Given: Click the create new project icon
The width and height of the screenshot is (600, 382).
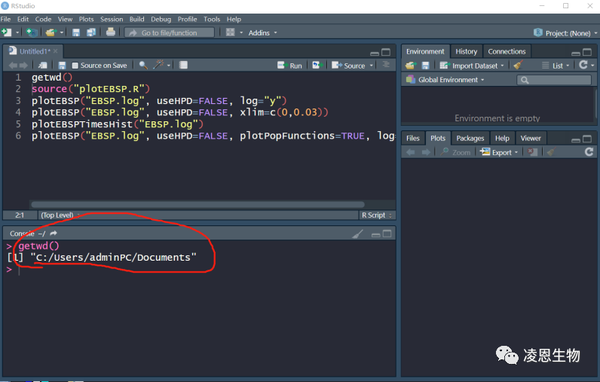Looking at the screenshot, I should [32, 33].
